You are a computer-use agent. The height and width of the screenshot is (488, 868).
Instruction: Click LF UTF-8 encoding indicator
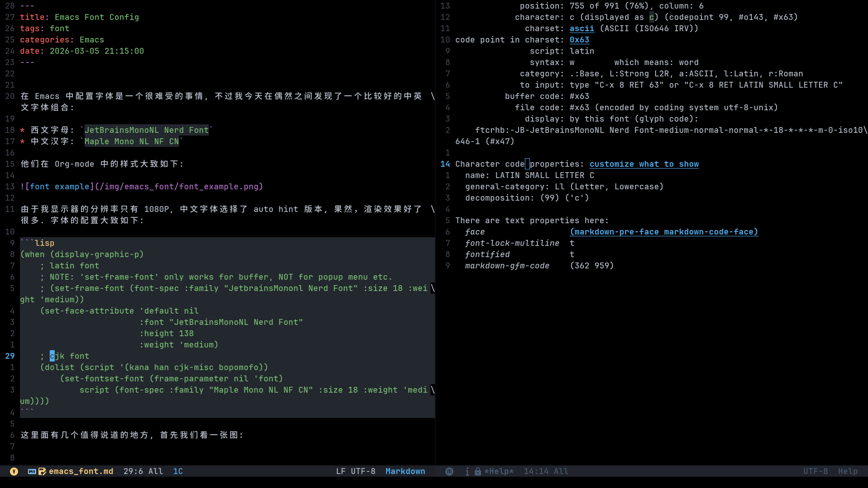click(x=355, y=471)
